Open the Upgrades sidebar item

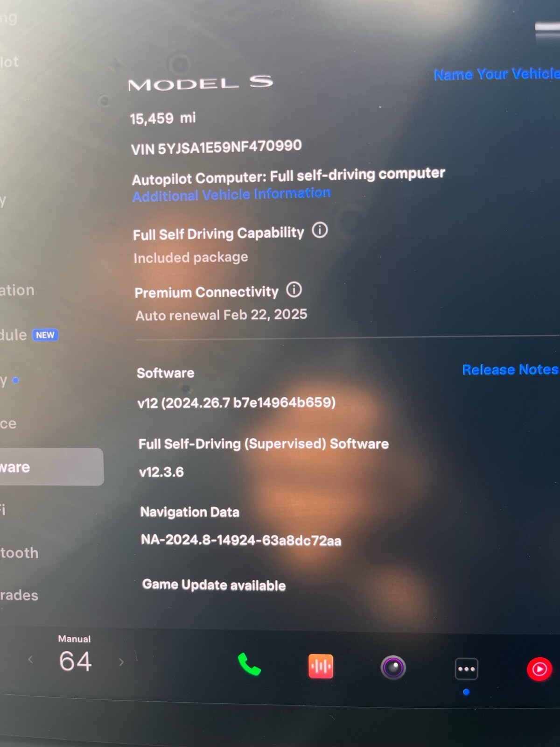19,595
